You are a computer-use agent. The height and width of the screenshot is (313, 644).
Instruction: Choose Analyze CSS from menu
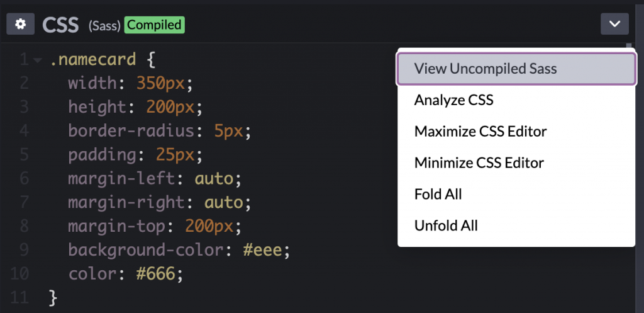[453, 100]
